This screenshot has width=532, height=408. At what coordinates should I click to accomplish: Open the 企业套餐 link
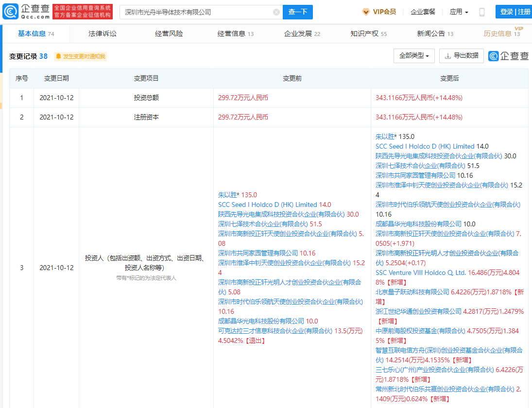[423, 12]
